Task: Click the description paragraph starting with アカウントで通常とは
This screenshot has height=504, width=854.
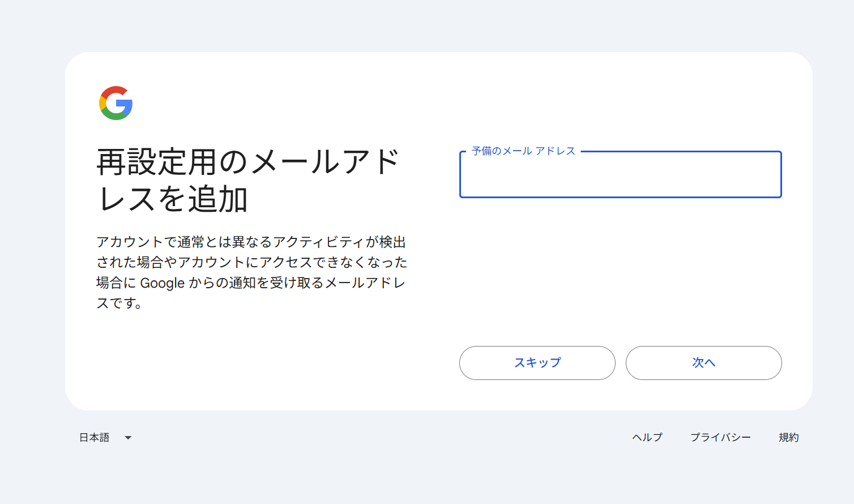Action: coord(252,272)
